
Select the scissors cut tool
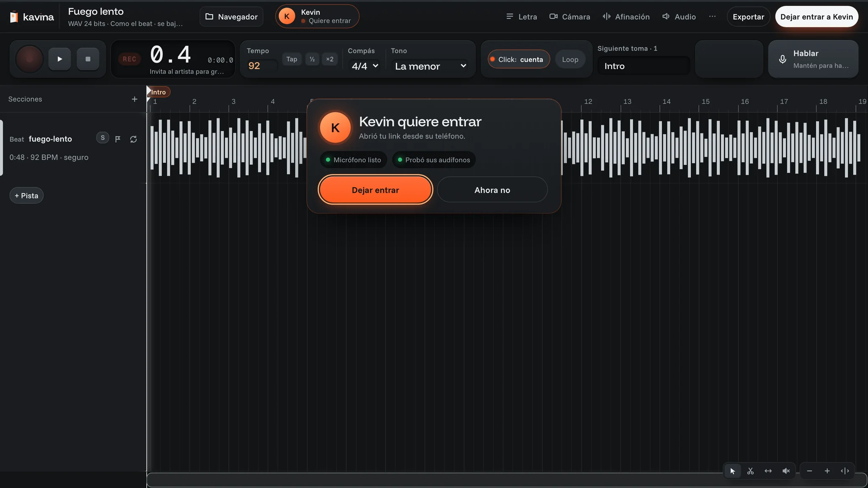(750, 471)
